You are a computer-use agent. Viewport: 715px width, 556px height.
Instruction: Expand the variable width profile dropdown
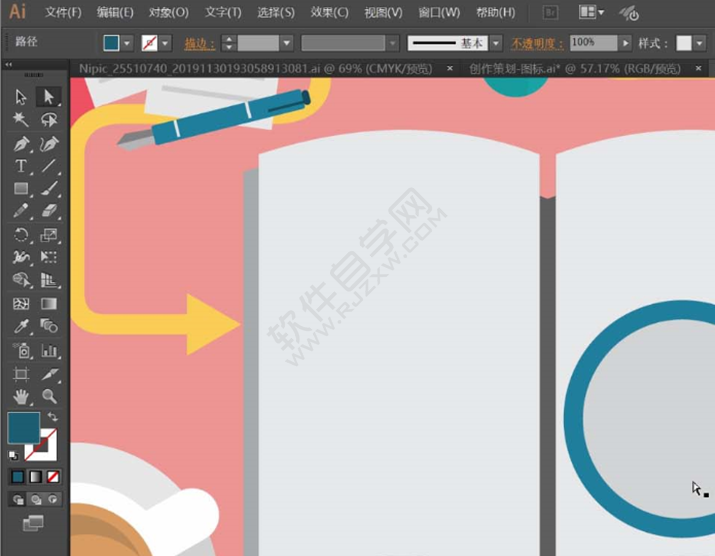393,43
